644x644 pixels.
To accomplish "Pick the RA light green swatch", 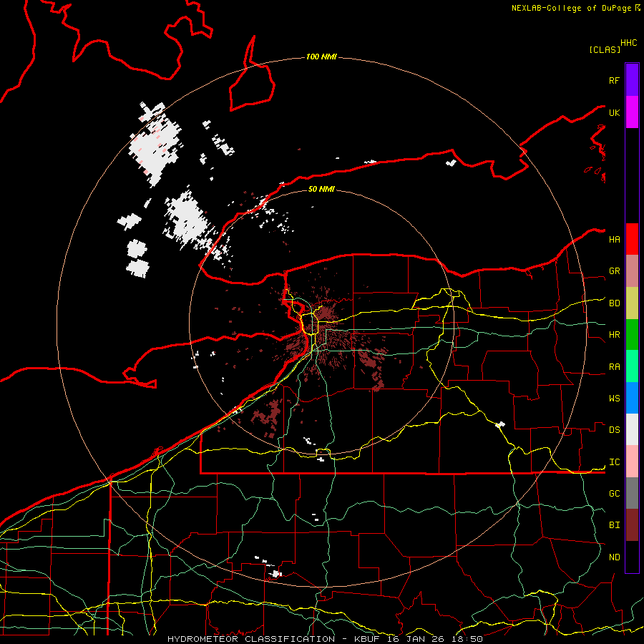I will 632,366.
